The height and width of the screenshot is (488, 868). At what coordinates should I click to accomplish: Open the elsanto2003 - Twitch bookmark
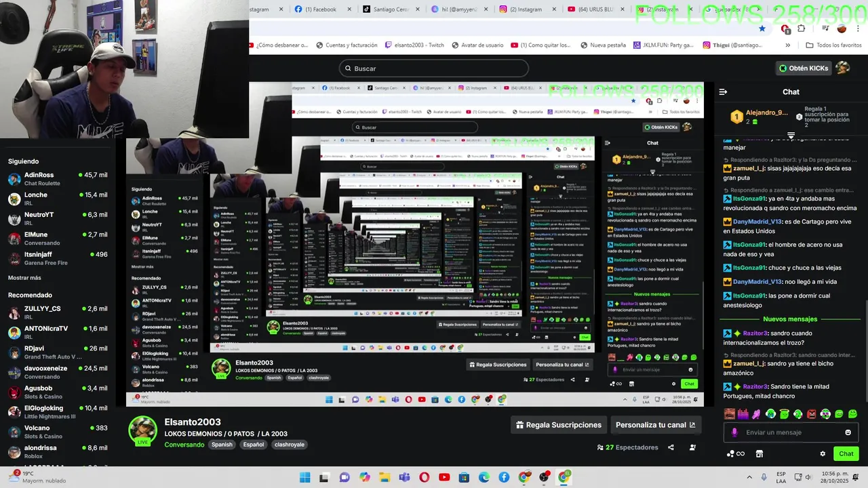point(414,45)
